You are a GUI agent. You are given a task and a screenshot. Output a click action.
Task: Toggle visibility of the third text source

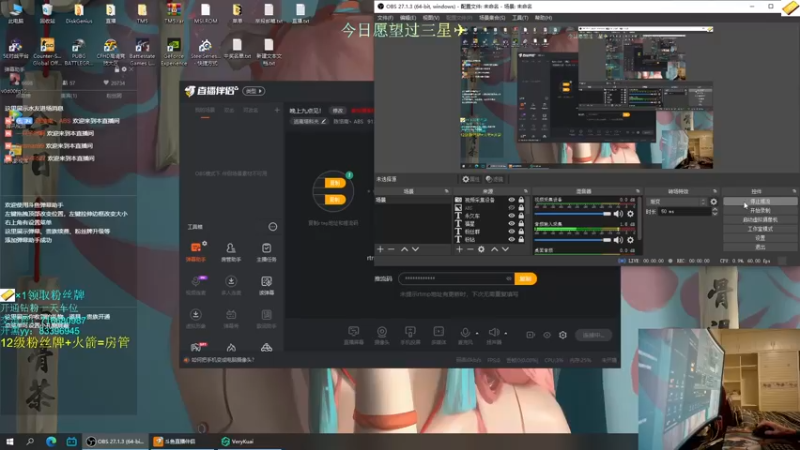511,216
